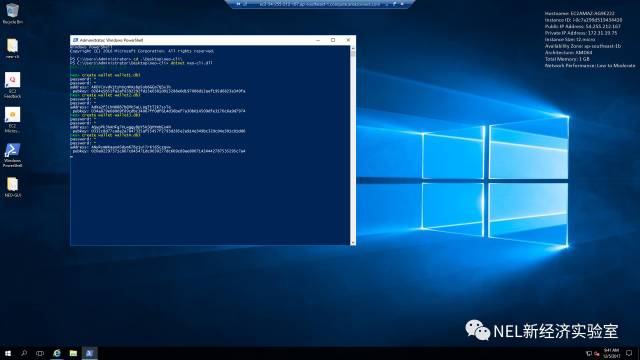Click the volume tray icon

(597, 353)
